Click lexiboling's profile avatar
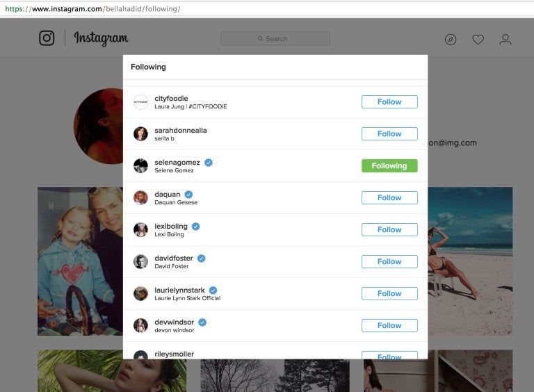Viewport: 534px width, 392px height. click(x=140, y=229)
